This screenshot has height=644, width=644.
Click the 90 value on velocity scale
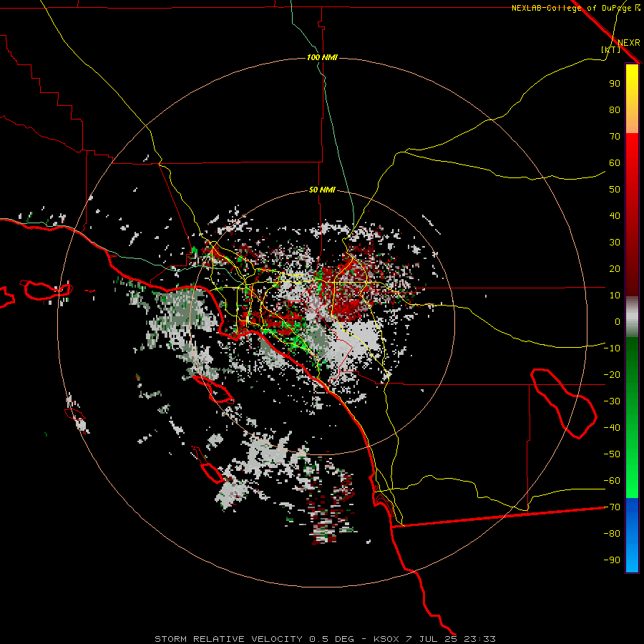[x=615, y=84]
